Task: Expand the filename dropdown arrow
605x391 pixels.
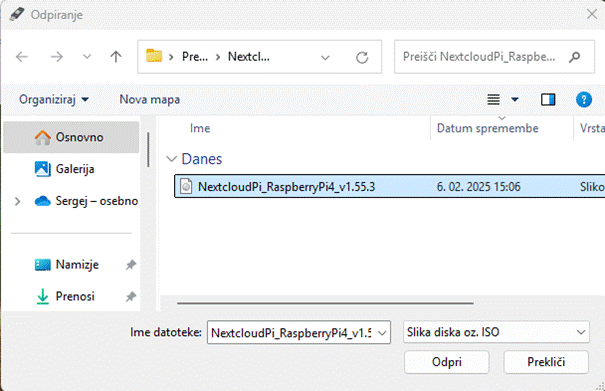Action: tap(382, 333)
